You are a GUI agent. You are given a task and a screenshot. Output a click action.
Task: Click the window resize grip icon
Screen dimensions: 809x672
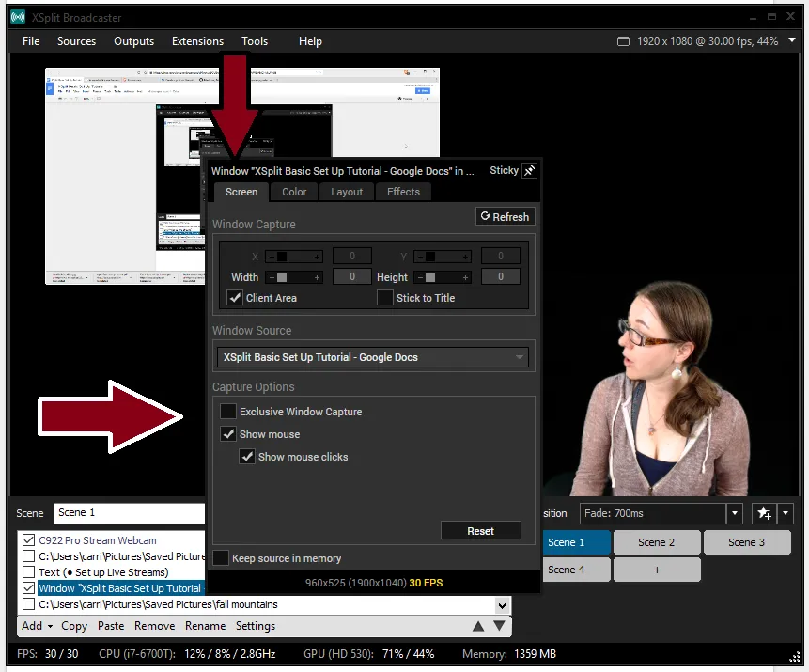pyautogui.click(x=795, y=657)
